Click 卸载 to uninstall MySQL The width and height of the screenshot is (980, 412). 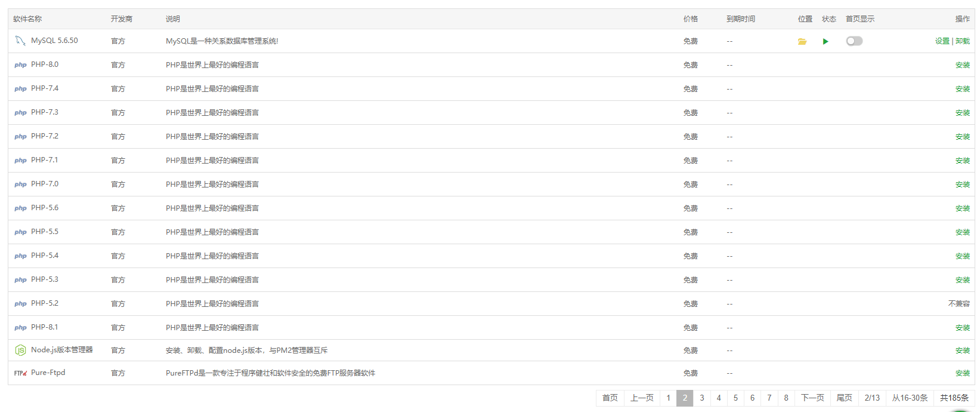(x=963, y=41)
